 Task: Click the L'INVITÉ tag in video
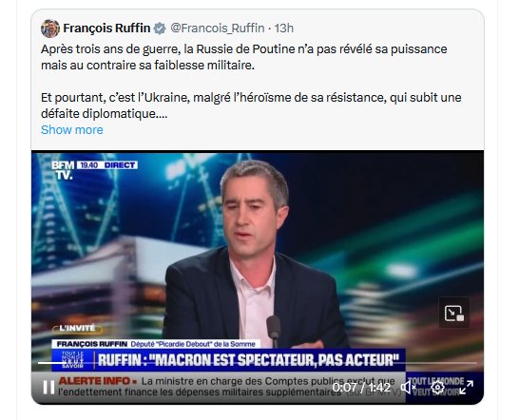click(77, 329)
